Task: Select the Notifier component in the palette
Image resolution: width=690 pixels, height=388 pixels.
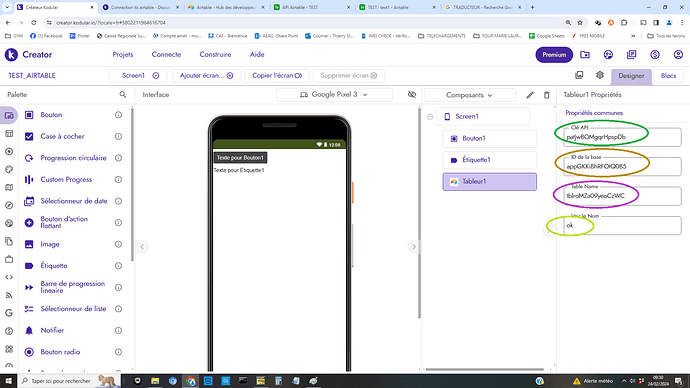Action: [52, 330]
